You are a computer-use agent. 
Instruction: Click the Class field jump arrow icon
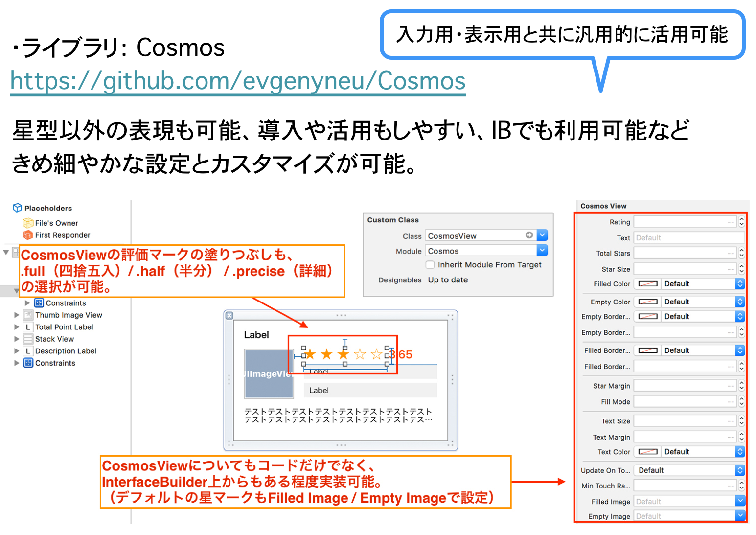[x=529, y=235]
